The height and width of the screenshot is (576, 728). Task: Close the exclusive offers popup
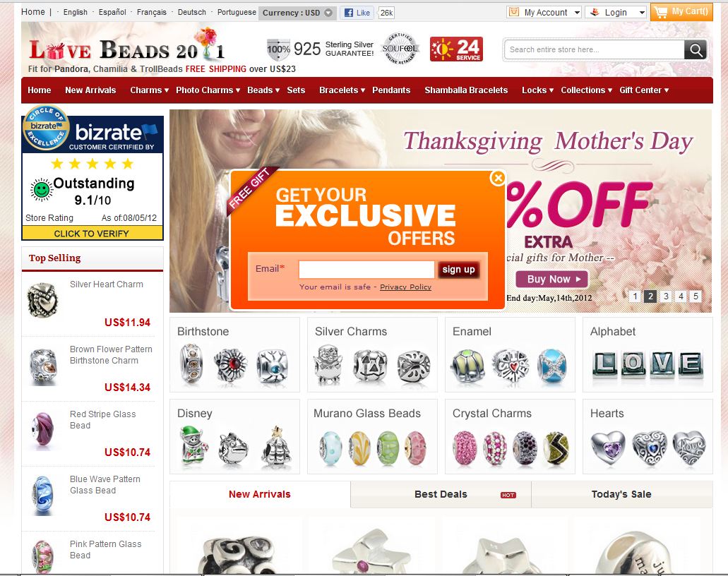click(x=498, y=178)
